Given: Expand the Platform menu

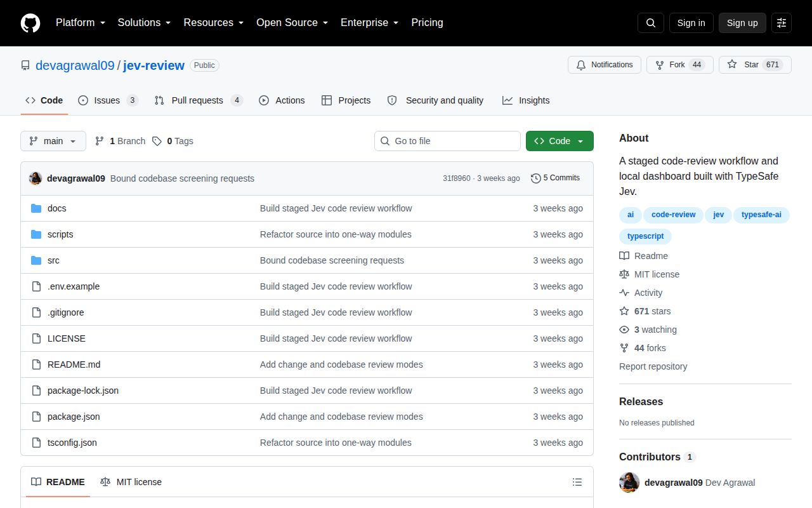Looking at the screenshot, I should click(x=80, y=22).
